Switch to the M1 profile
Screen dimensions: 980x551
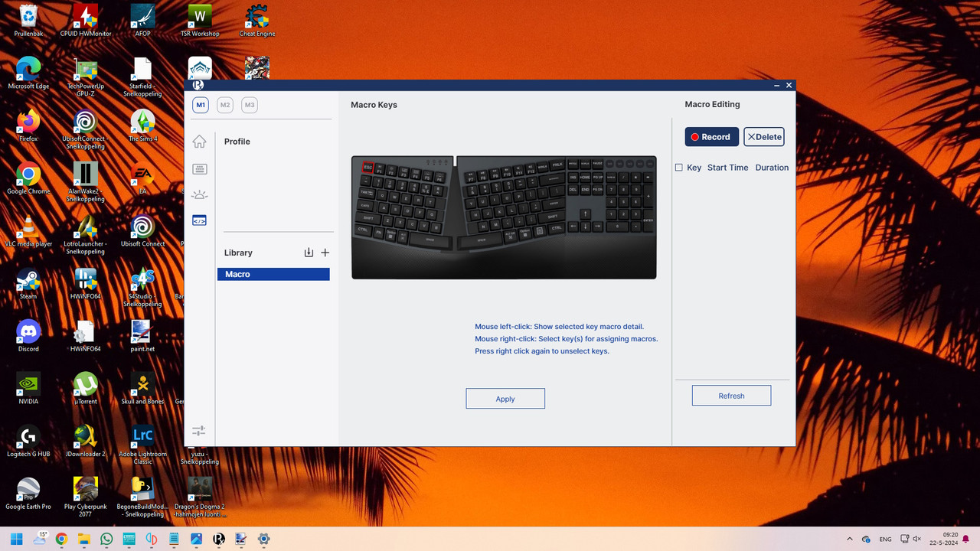coord(200,105)
